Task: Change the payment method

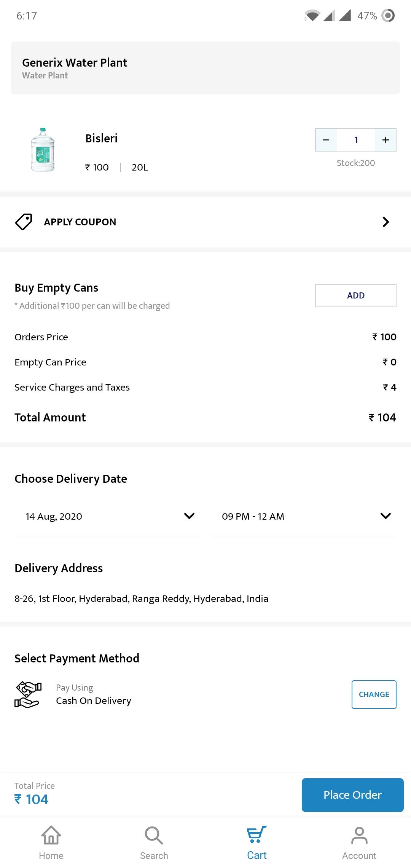Action: pyautogui.click(x=374, y=694)
